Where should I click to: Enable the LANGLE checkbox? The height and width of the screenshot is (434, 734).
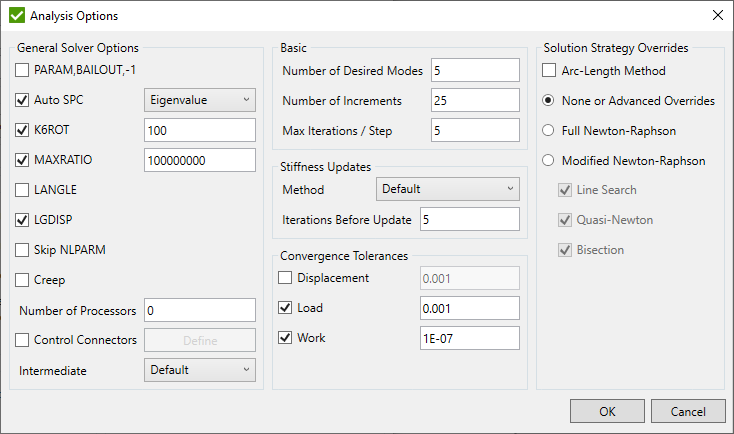tap(24, 190)
